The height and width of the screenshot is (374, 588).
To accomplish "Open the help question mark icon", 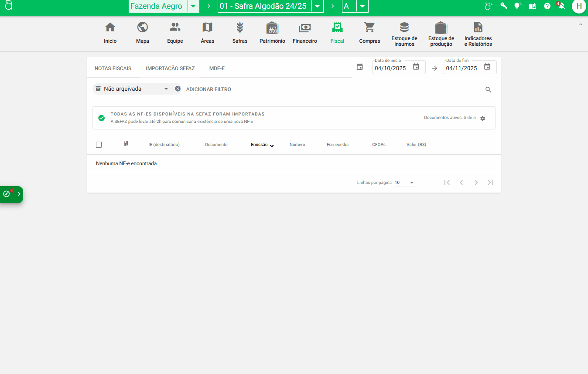I will point(547,6).
